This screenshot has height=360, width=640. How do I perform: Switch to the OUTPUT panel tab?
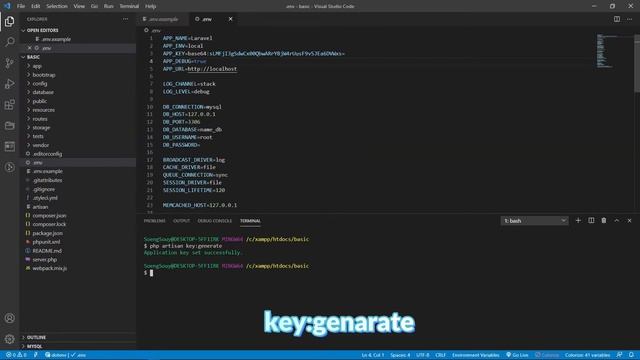click(x=181, y=221)
